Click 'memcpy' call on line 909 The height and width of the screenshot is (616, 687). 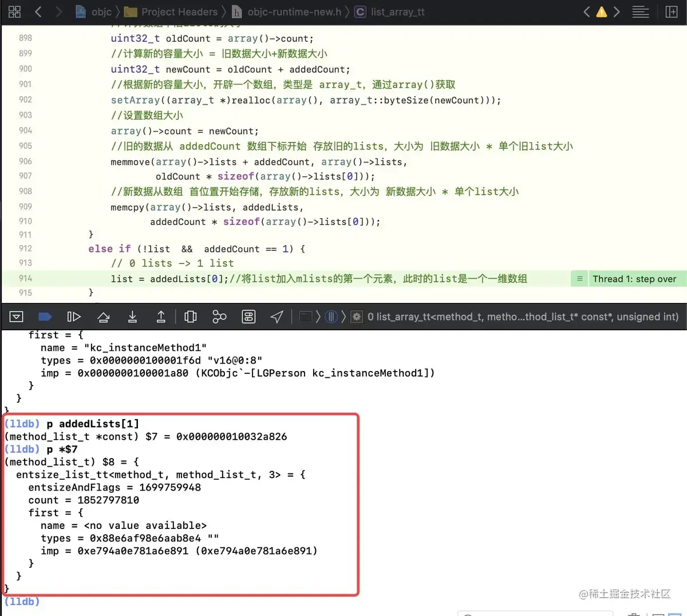[x=127, y=207]
